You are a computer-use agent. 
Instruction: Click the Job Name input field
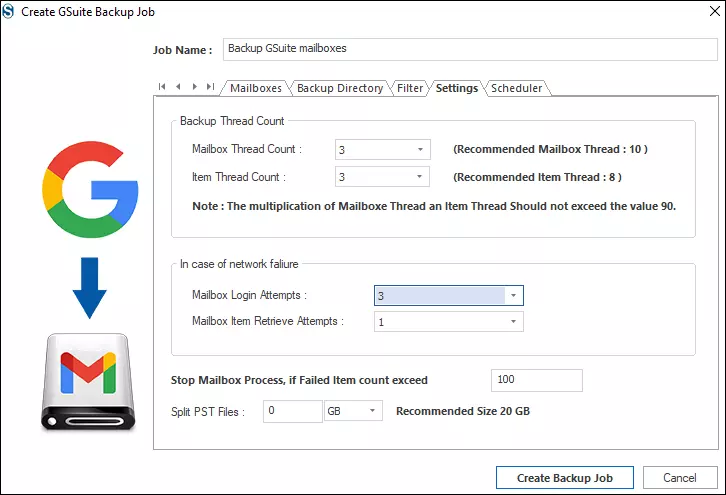(470, 49)
